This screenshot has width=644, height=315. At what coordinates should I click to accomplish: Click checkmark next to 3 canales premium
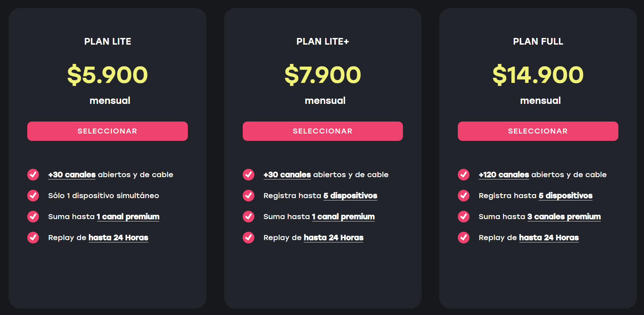pos(463,216)
